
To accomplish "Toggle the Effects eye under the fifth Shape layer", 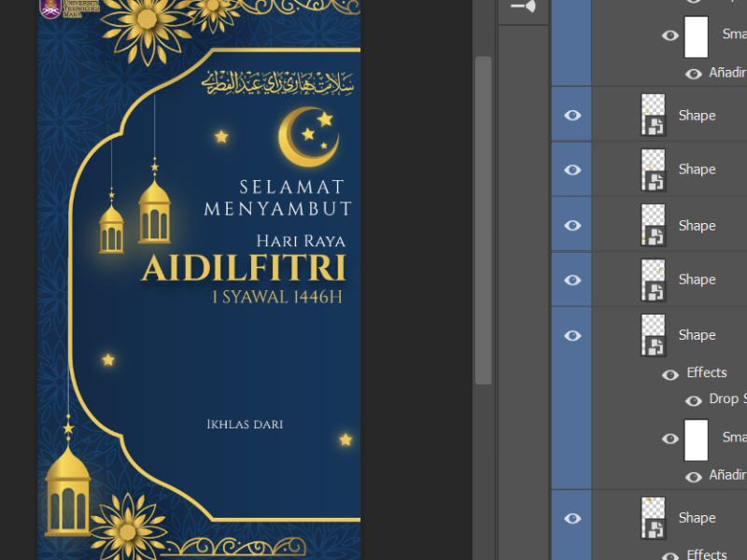I will point(670,374).
